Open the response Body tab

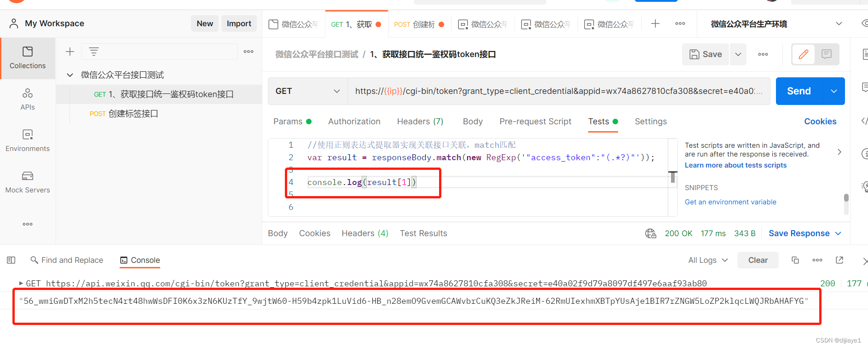278,233
